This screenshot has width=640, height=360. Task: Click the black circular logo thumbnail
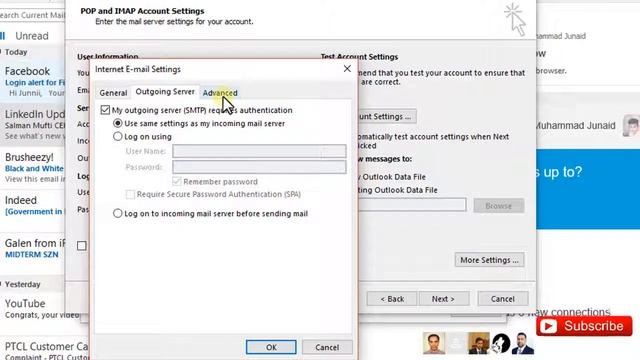coord(501,343)
